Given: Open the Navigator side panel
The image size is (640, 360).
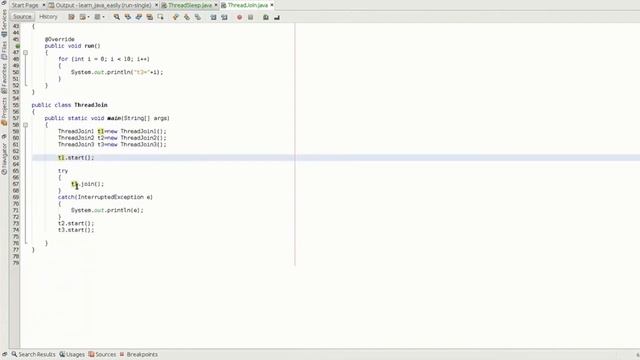Looking at the screenshot, I should pyautogui.click(x=4, y=158).
